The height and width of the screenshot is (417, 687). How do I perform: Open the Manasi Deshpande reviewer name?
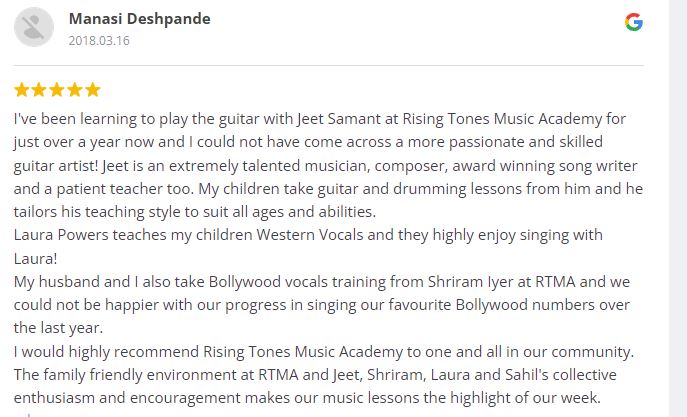click(x=139, y=19)
